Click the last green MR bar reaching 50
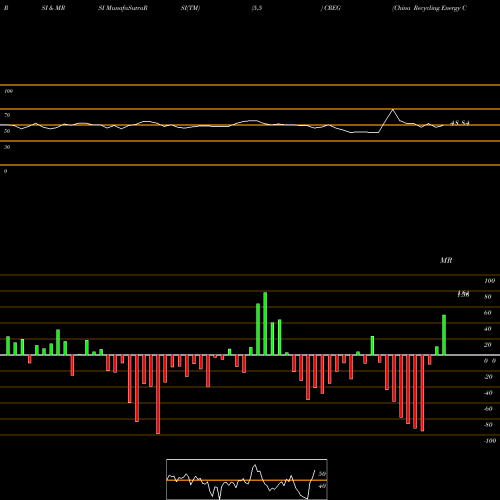 click(444, 335)
